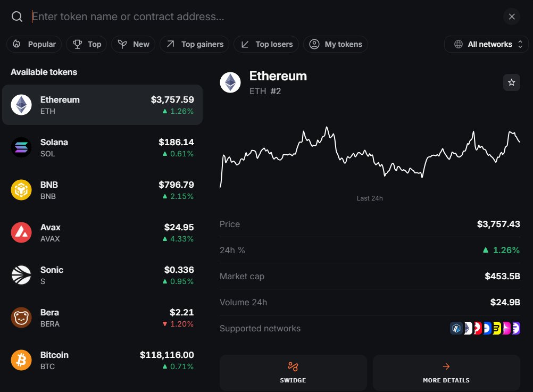Click the Avax 4.33% gain indicator
The height and width of the screenshot is (392, 533).
[178, 239]
